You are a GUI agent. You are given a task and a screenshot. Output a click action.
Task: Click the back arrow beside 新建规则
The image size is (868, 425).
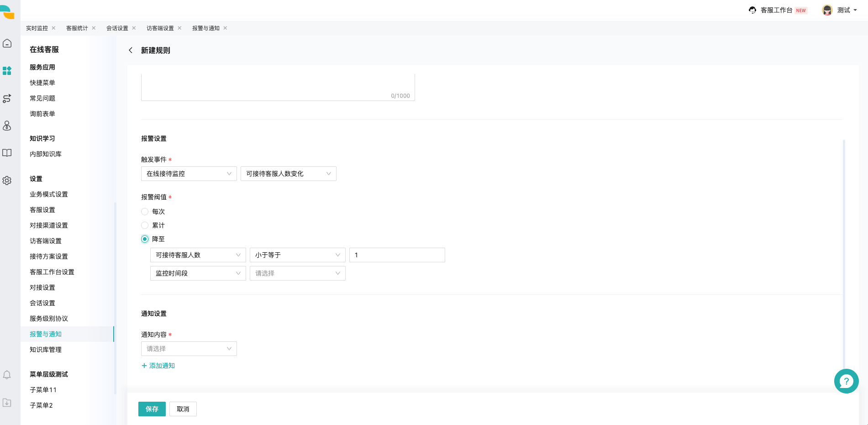131,50
